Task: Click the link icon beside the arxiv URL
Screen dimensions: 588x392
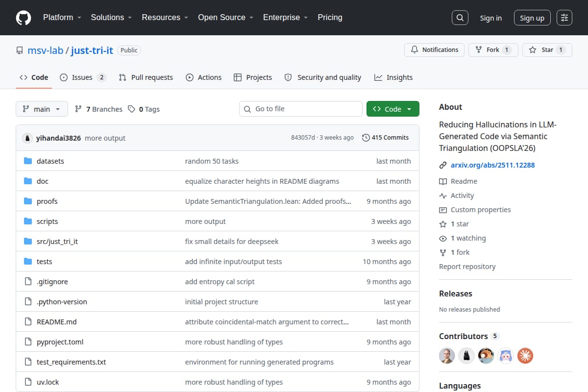Action: coord(443,165)
